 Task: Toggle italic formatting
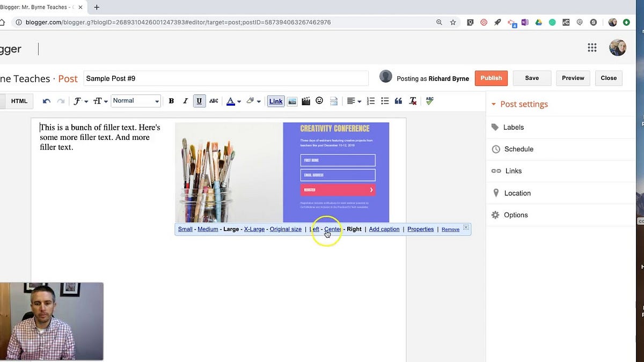click(185, 101)
